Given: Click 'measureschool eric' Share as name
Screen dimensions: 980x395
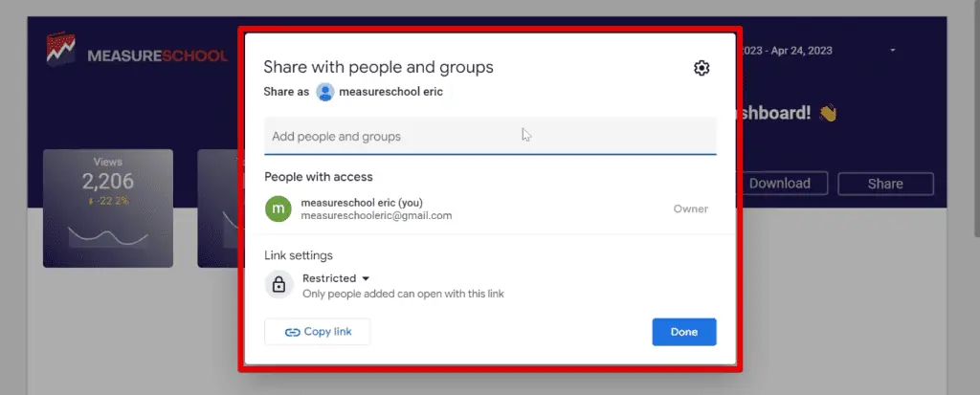Looking at the screenshot, I should (x=390, y=92).
